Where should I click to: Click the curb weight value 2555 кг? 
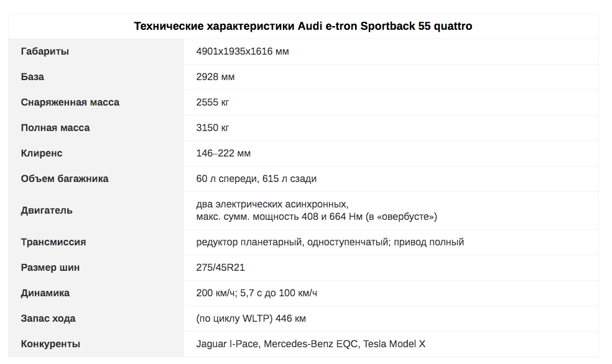pyautogui.click(x=212, y=102)
